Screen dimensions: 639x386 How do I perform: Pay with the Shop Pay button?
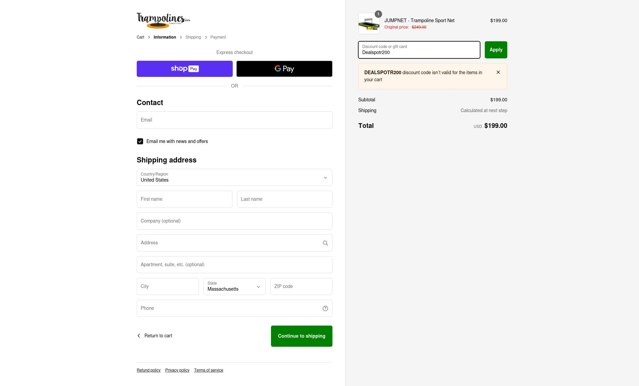coord(185,69)
